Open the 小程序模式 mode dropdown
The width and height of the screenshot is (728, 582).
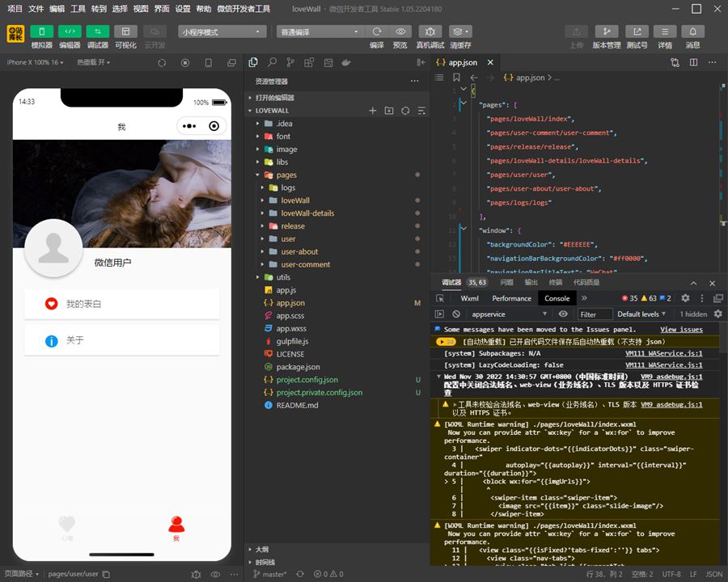pos(222,32)
